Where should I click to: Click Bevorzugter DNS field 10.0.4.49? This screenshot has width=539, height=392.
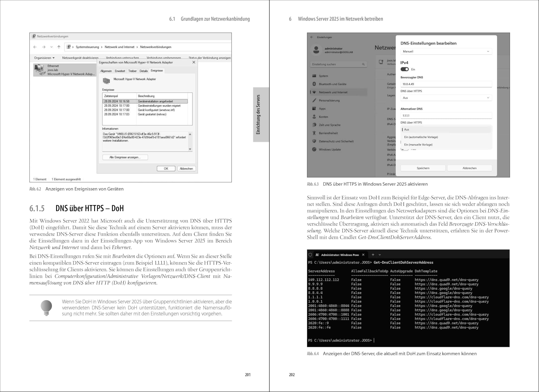point(446,84)
